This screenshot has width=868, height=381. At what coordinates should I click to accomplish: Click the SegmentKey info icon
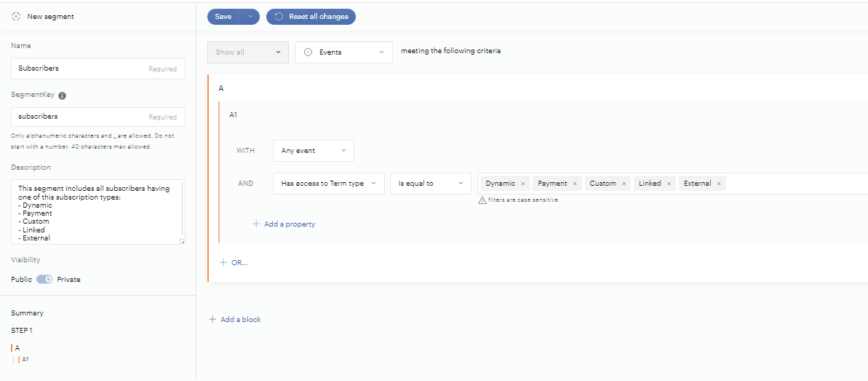[x=62, y=95]
